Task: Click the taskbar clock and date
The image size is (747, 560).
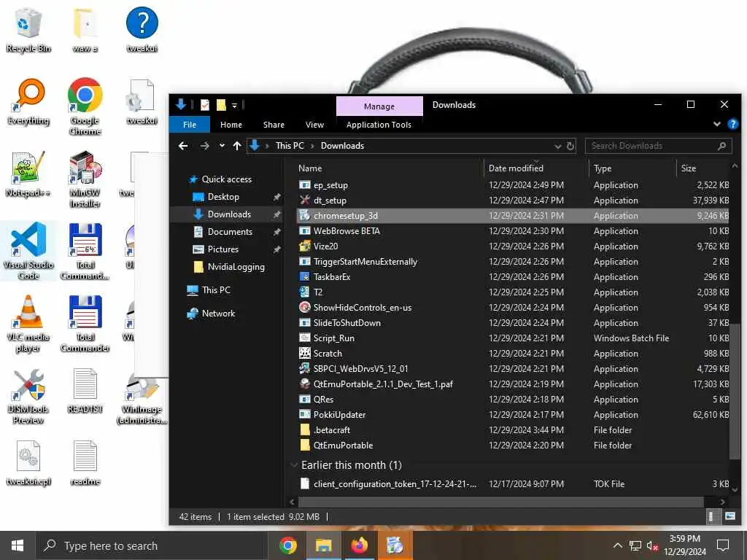Action: click(x=684, y=545)
